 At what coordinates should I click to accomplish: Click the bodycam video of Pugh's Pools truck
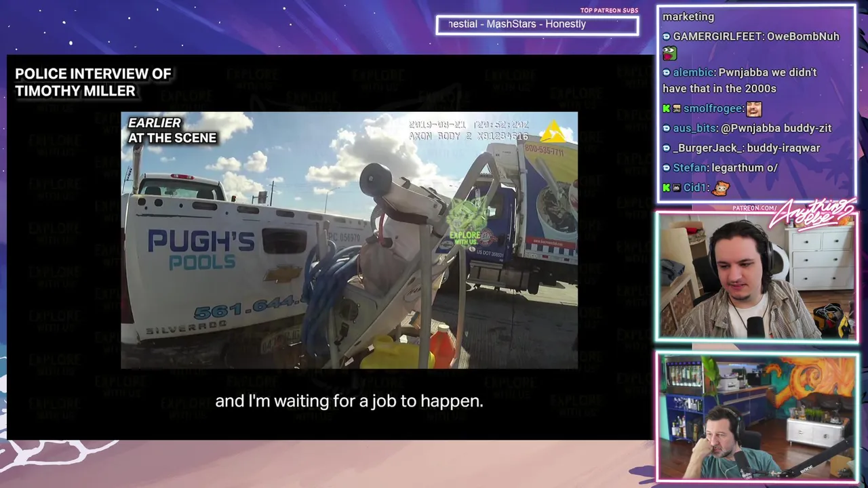point(349,240)
